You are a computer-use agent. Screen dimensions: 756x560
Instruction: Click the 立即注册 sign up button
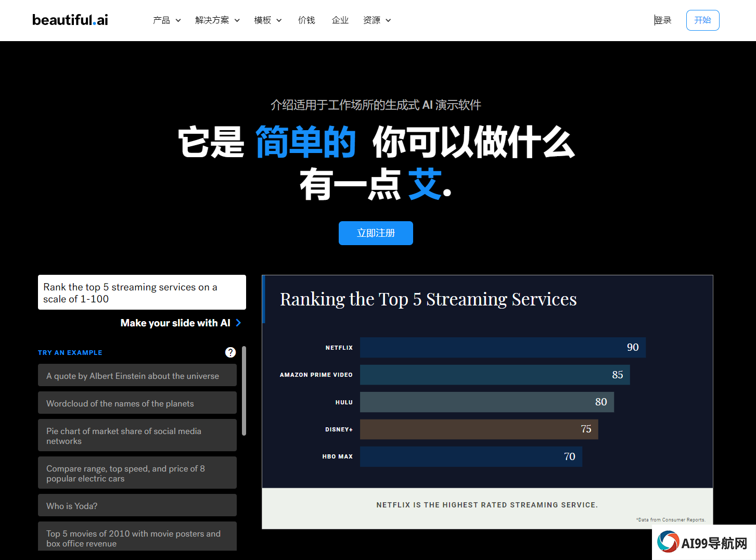pos(376,233)
